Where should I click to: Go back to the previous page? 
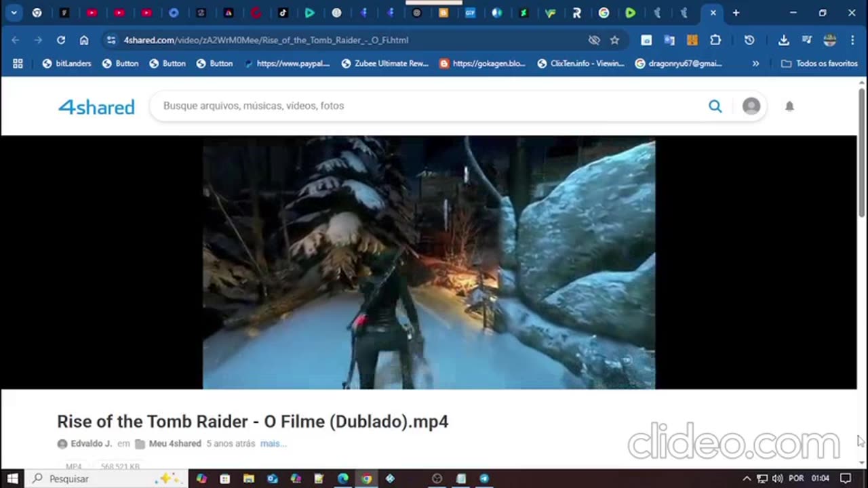coord(16,40)
